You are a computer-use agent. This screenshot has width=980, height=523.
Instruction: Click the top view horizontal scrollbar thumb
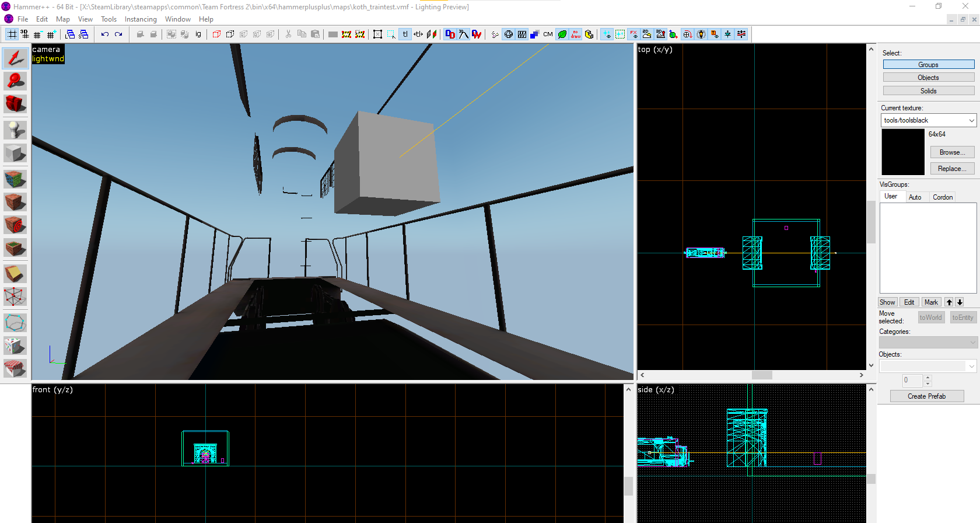[x=762, y=375]
